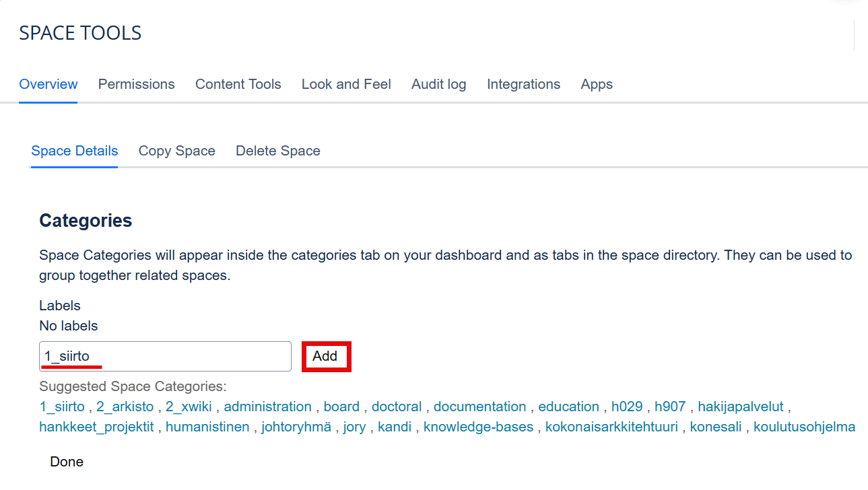The image size is (868, 490).
Task: Click the Add button for the label
Action: tap(325, 356)
